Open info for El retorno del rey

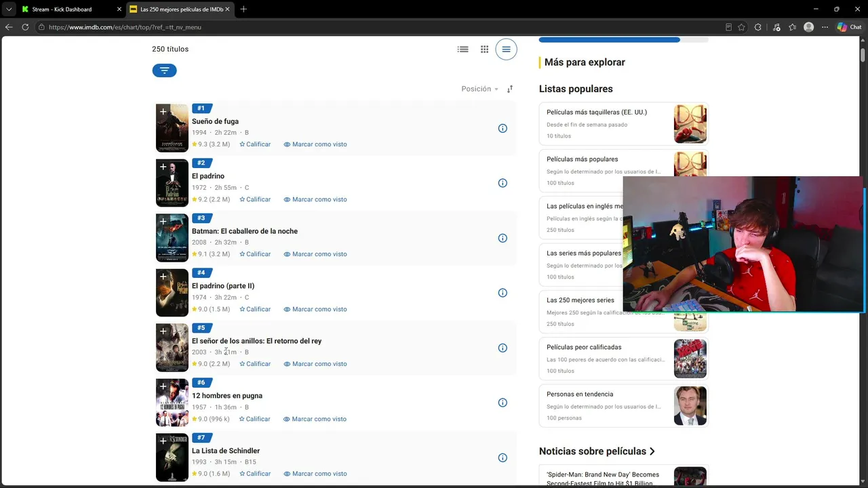pyautogui.click(x=502, y=348)
